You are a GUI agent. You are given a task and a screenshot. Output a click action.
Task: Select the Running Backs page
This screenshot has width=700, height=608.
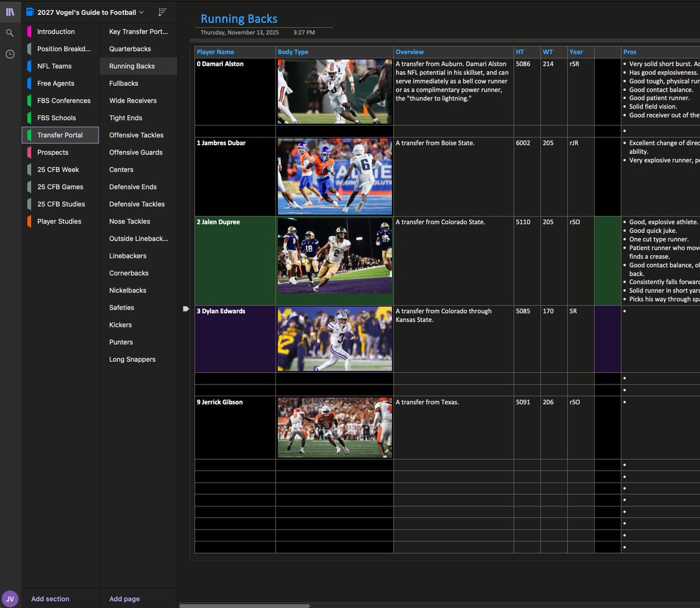click(138, 66)
